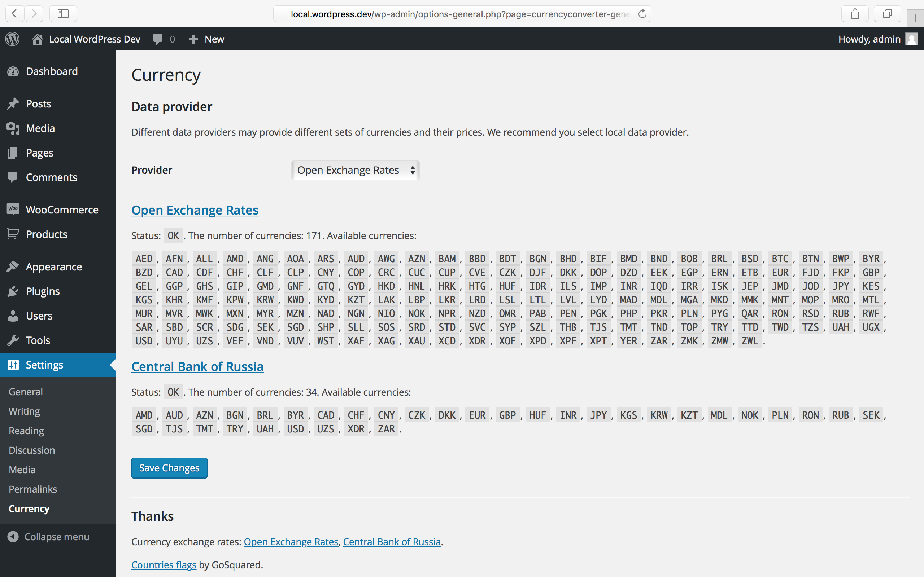Open the Plugins plug icon
Image resolution: width=924 pixels, height=577 pixels.
click(x=13, y=291)
